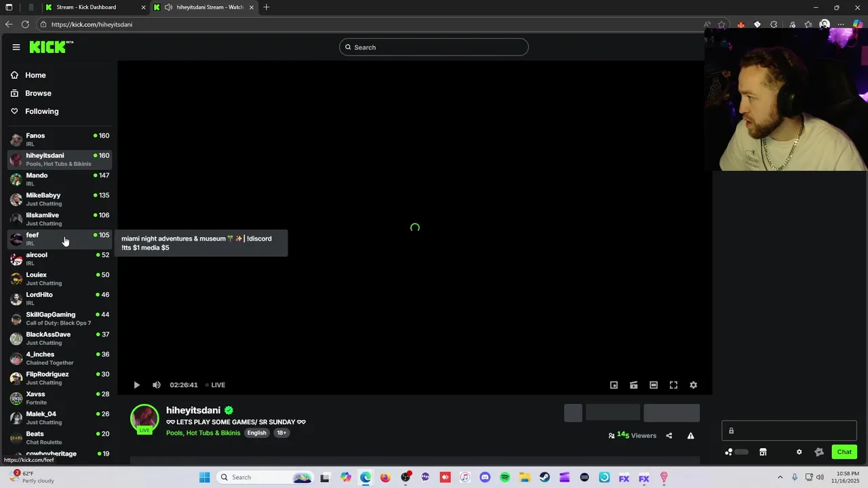Image resolution: width=868 pixels, height=488 pixels.
Task: Select 4_inches in the sidebar
Action: point(60,358)
